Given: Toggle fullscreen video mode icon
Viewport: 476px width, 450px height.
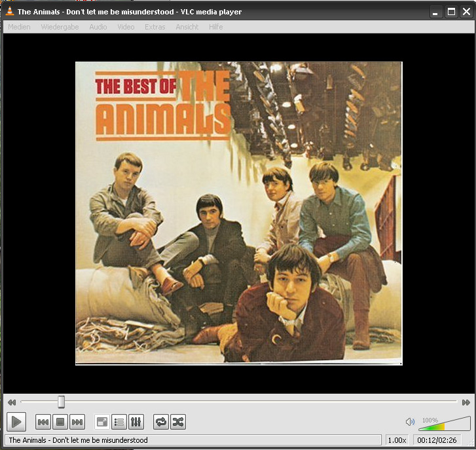Looking at the screenshot, I should coord(102,422).
